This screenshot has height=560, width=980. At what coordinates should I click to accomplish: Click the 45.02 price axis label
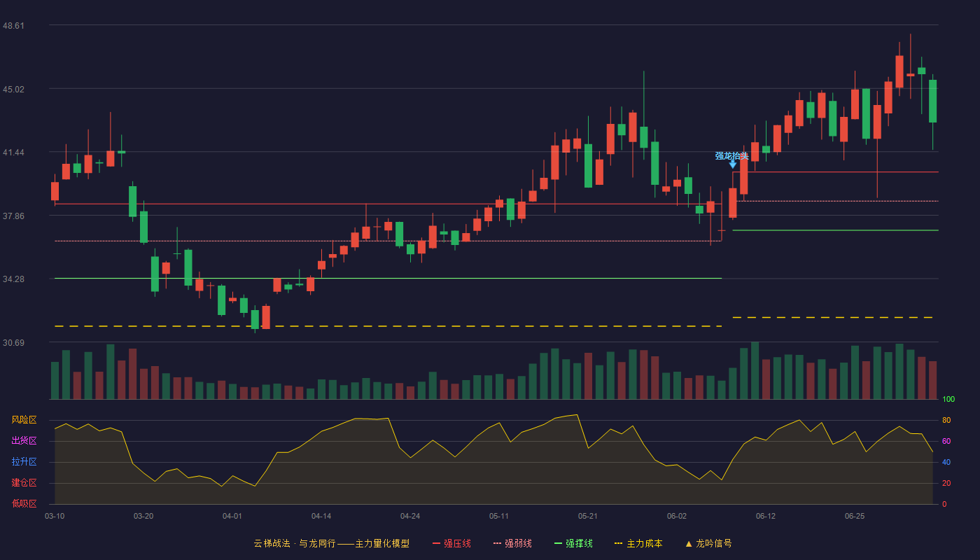point(13,89)
